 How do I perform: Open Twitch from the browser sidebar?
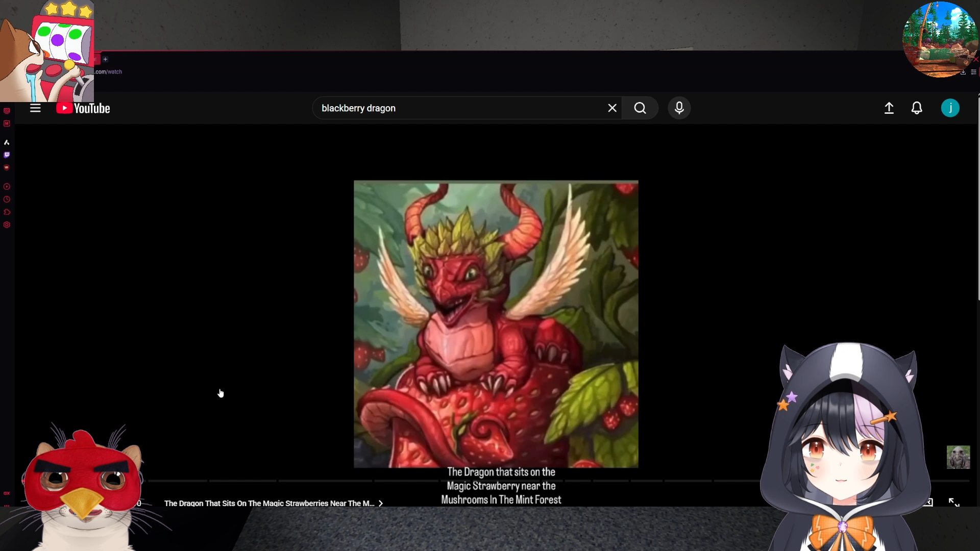click(x=7, y=155)
